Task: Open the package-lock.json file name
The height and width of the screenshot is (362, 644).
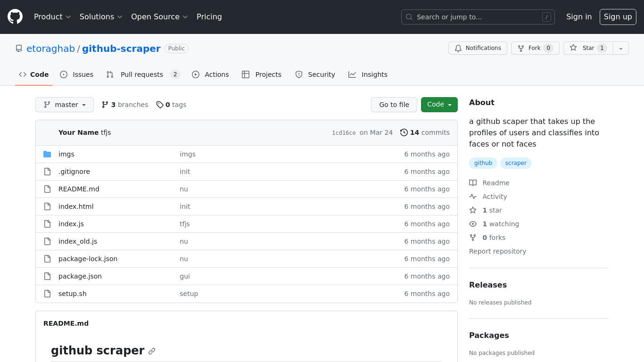Action: [88, 259]
